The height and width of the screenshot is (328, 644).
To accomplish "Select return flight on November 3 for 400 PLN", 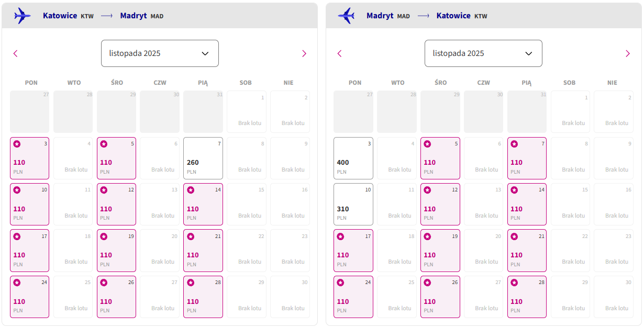I will tap(353, 158).
